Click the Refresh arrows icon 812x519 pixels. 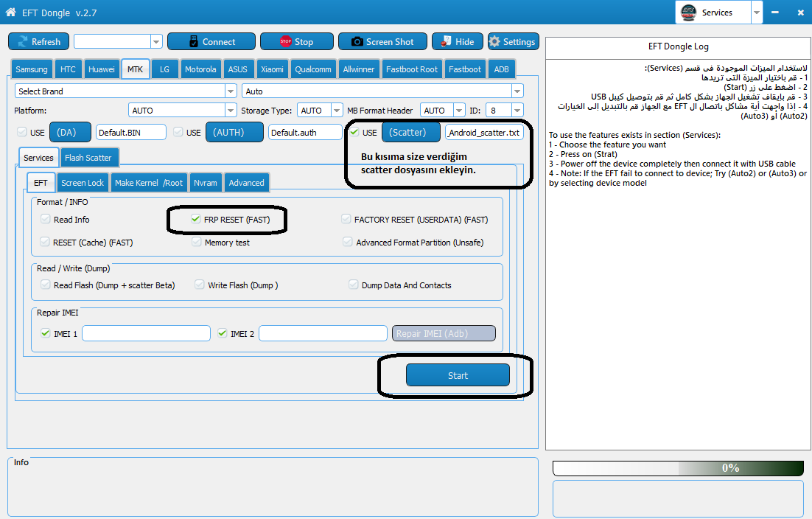23,41
